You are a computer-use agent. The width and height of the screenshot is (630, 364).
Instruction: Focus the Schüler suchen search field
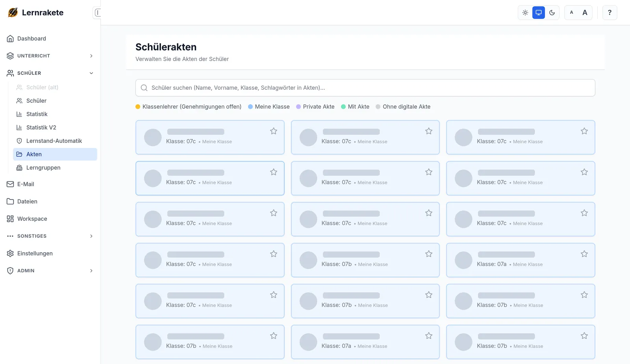tap(365, 88)
